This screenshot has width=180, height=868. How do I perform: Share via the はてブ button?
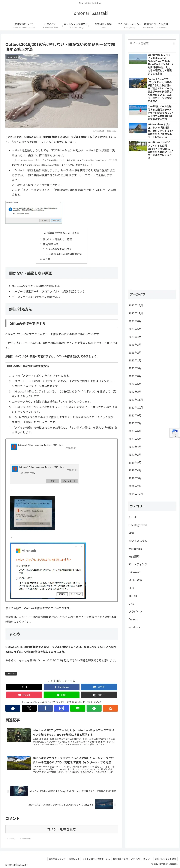(99, 687)
